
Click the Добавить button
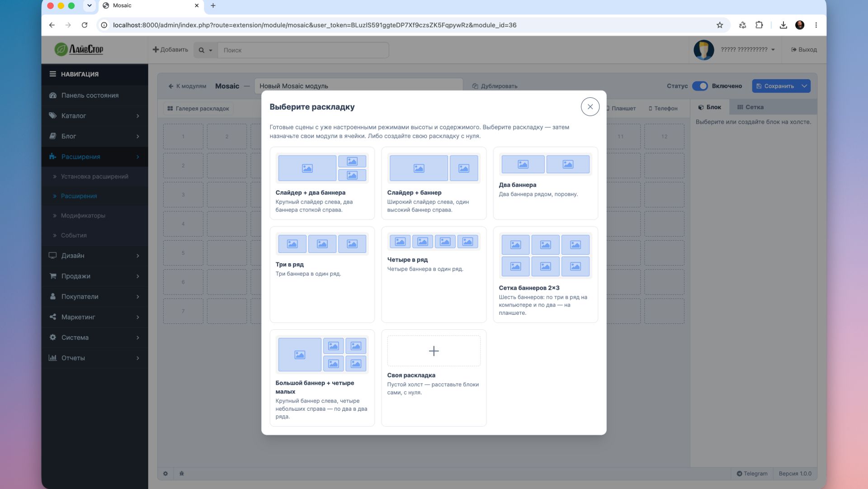pyautogui.click(x=170, y=50)
